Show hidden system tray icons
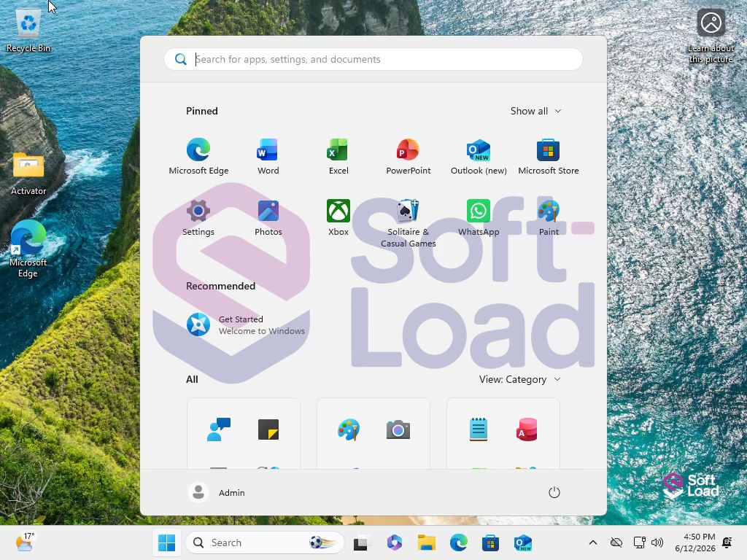Image resolution: width=747 pixels, height=560 pixels. (592, 542)
